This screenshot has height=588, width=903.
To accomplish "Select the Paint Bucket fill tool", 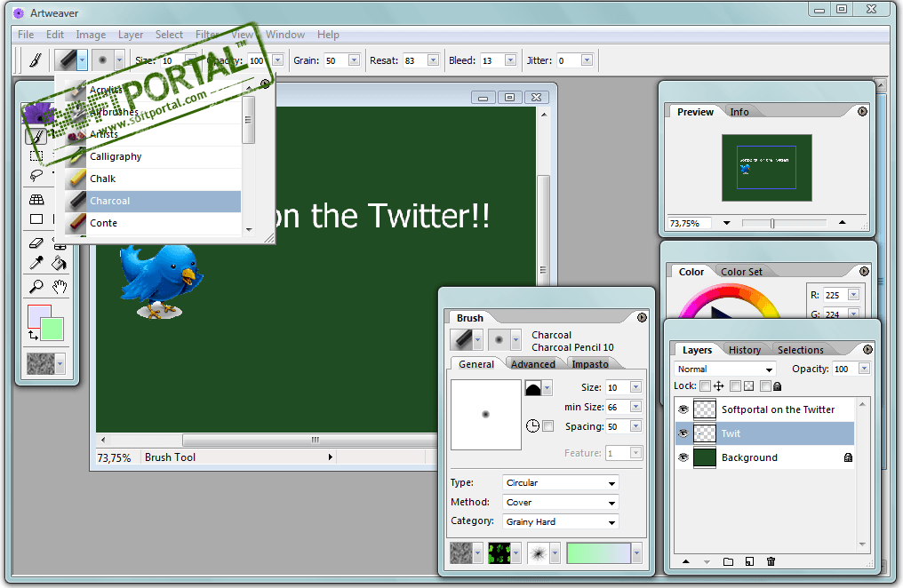I will (59, 264).
